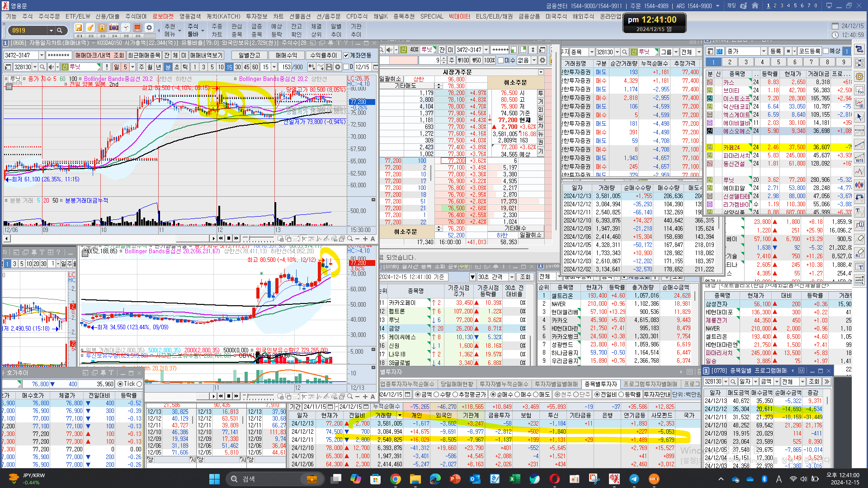The image size is (868, 488).
Task: Switch to the 프로그램투자자별매매 tab
Action: [650, 384]
